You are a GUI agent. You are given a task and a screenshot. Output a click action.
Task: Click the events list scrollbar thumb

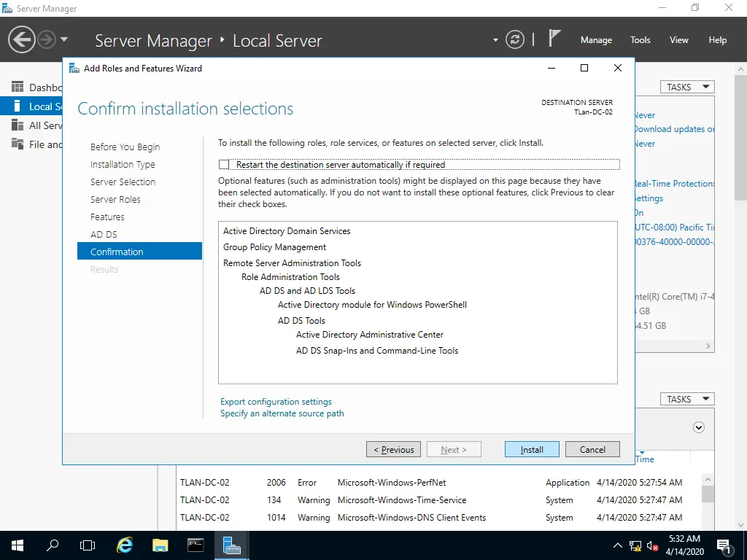pyautogui.click(x=708, y=494)
